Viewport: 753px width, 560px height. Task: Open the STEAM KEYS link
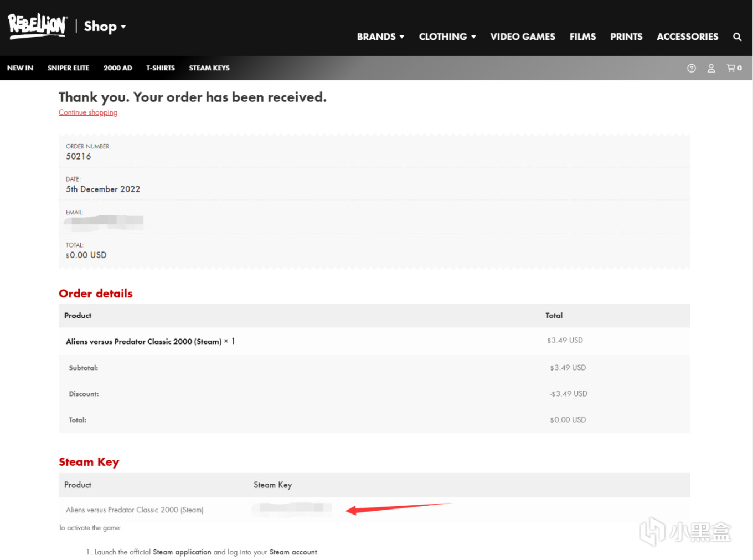[209, 68]
